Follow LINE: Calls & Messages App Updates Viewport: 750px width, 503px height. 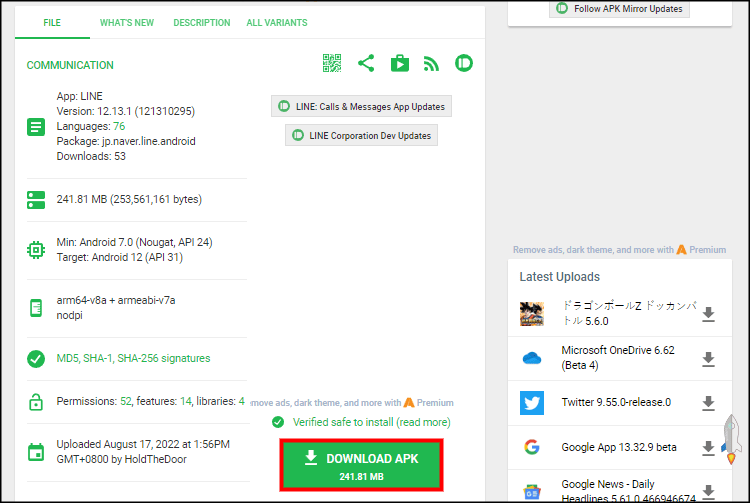click(361, 106)
